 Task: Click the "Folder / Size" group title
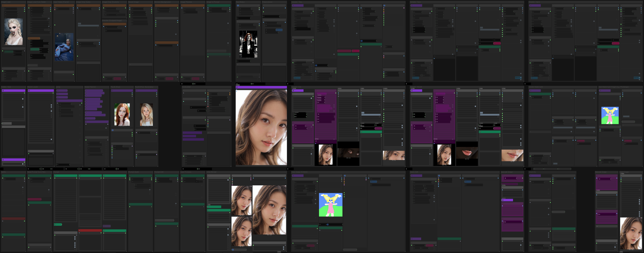(x=6, y=87)
